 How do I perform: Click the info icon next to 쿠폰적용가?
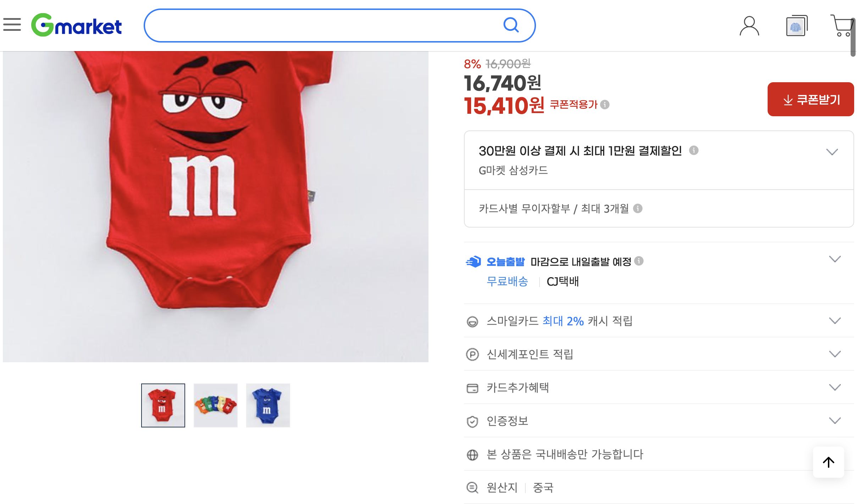[604, 105]
